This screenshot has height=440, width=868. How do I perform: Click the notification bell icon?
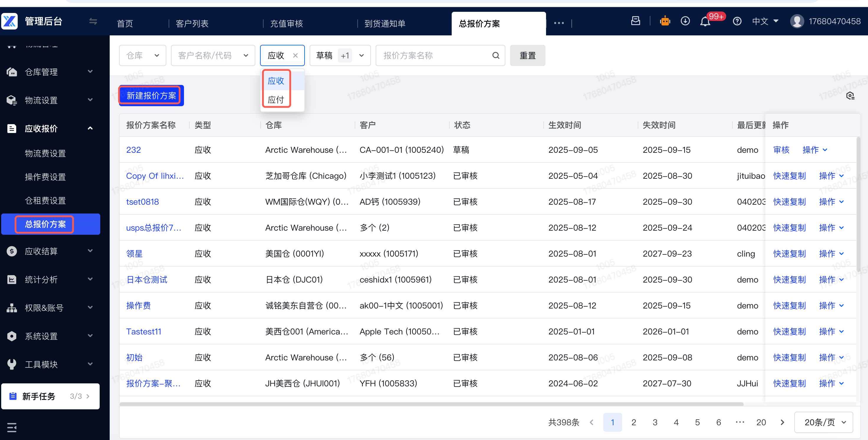(705, 22)
